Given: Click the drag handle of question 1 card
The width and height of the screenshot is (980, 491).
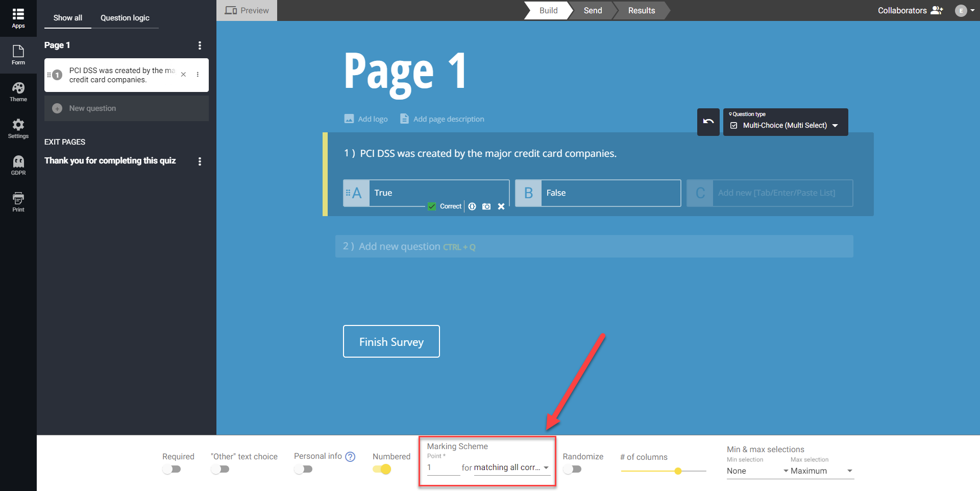Looking at the screenshot, I should 49,75.
